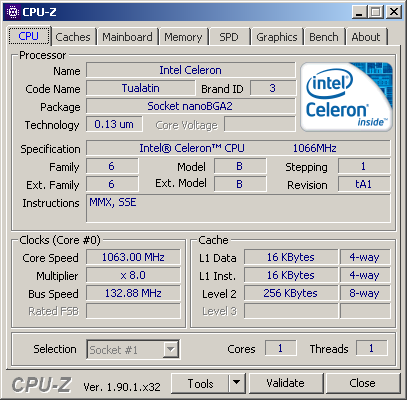Click the Bus Speed '132.88 MHz' value
This screenshot has height=400, width=407.
[x=133, y=293]
